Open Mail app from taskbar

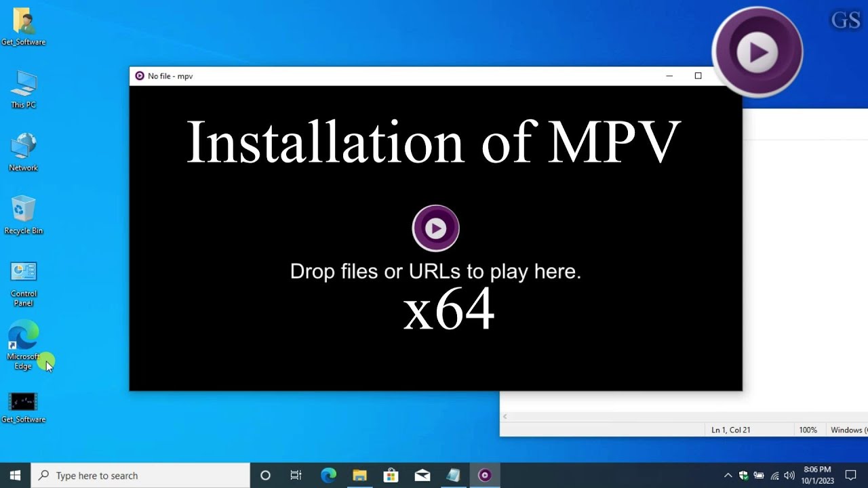pyautogui.click(x=422, y=475)
